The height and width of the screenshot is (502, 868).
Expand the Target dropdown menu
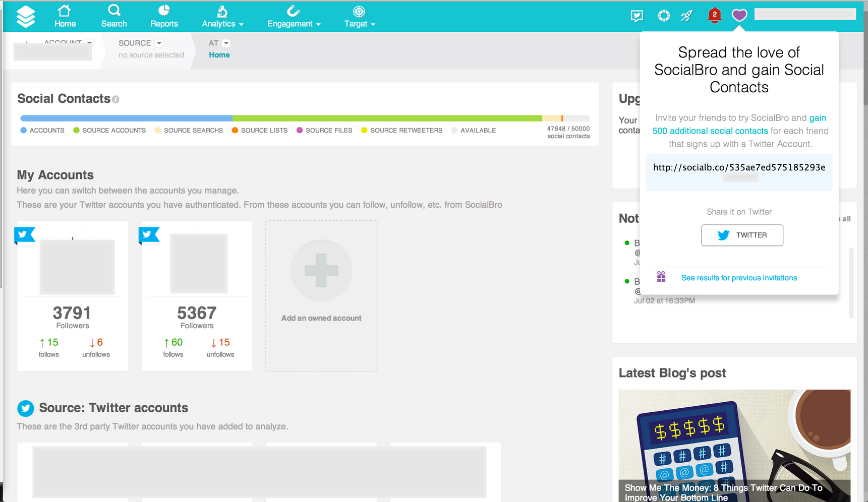(x=360, y=17)
